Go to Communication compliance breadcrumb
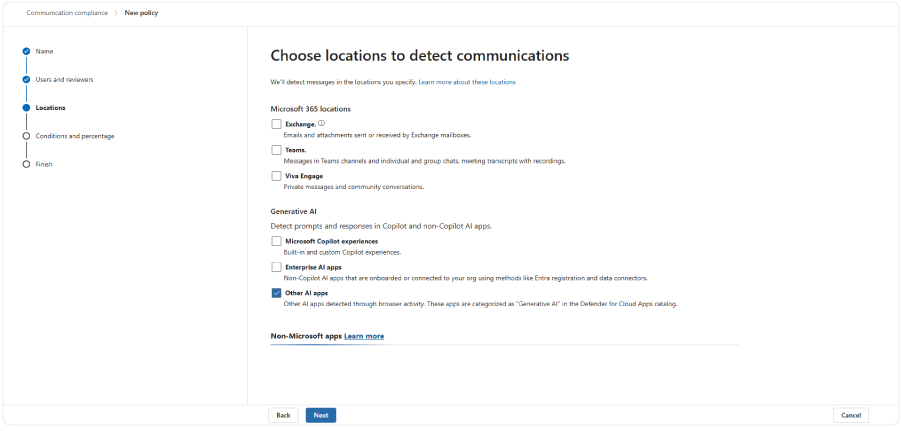 click(67, 13)
